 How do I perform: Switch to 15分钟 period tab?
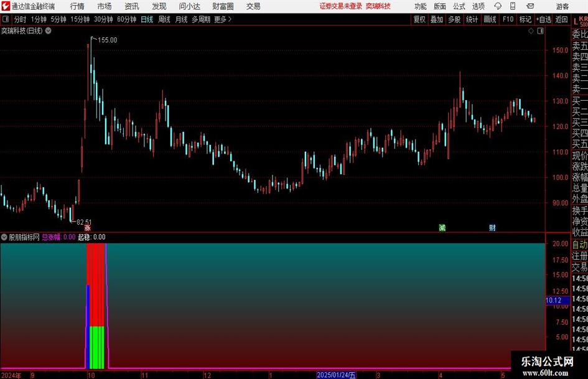[x=80, y=19]
